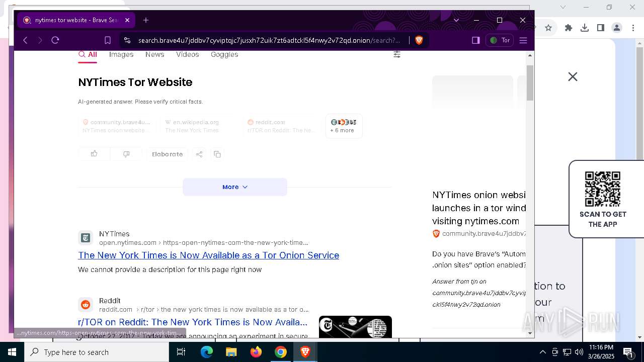Select the All search tab
The width and height of the screenshot is (644, 362).
(88, 55)
